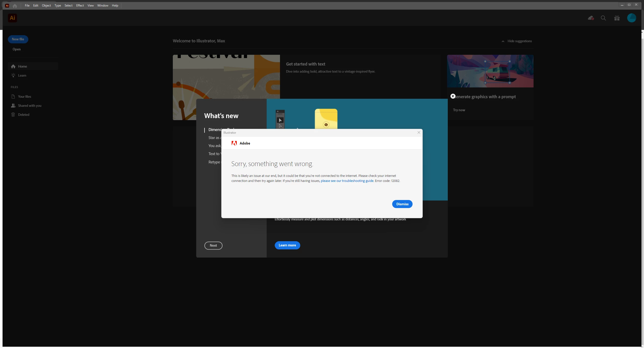Image resolution: width=644 pixels, height=348 pixels.
Task: Click the Generate graphics prompt thumbnail
Action: point(490,71)
